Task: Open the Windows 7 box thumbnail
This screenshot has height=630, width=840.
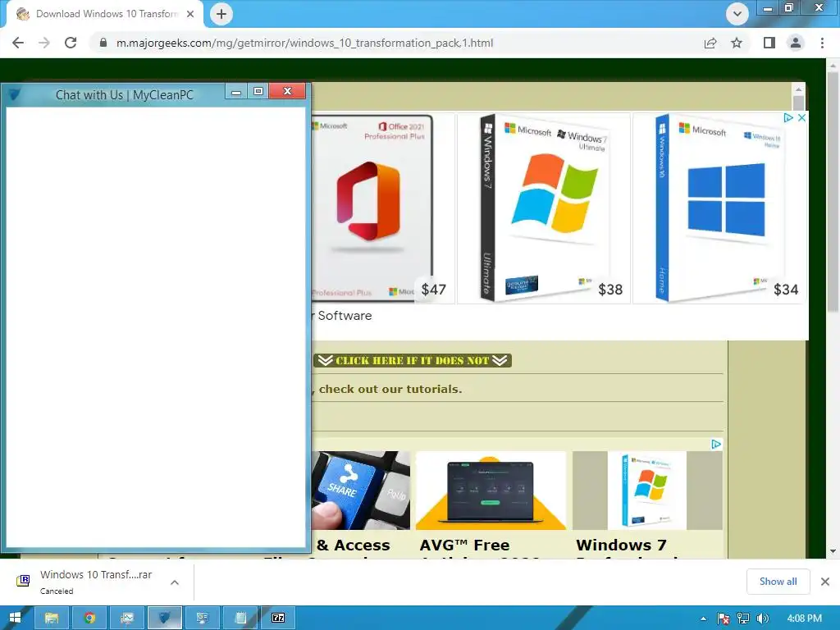Action: [x=648, y=491]
